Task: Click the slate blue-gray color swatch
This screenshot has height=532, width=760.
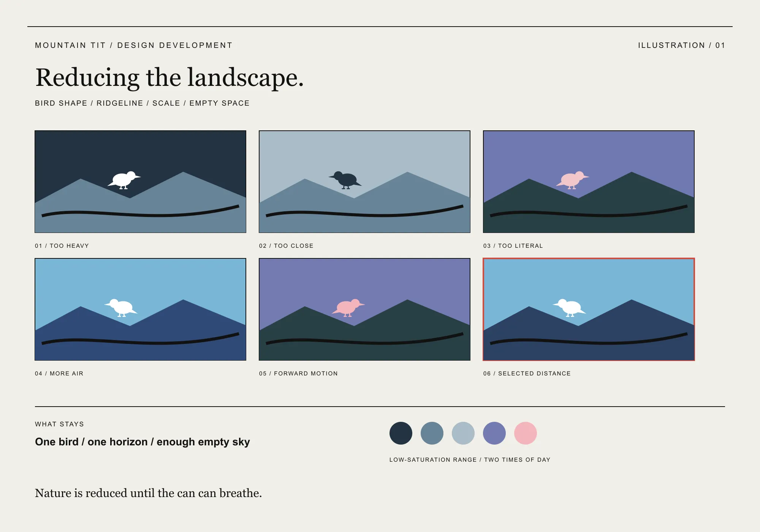Action: click(x=432, y=433)
